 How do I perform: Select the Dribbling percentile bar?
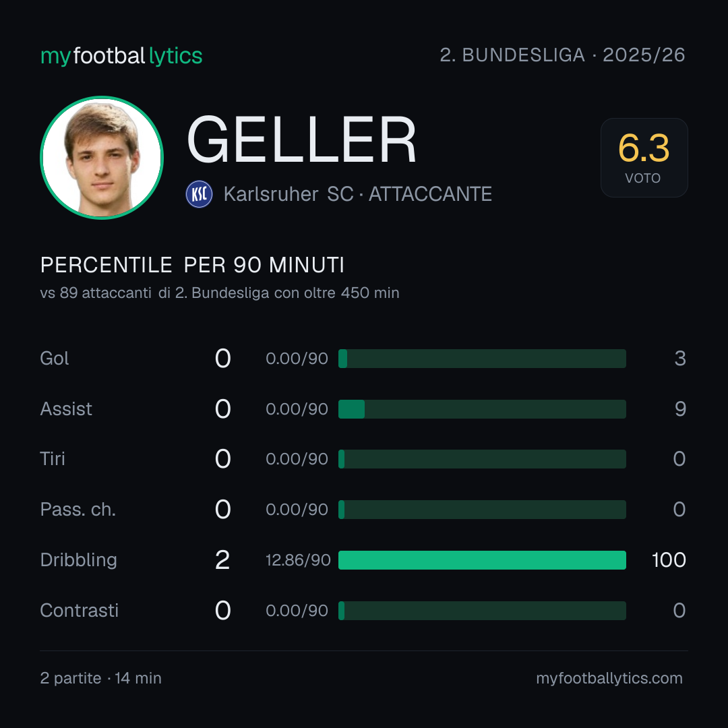[482, 560]
